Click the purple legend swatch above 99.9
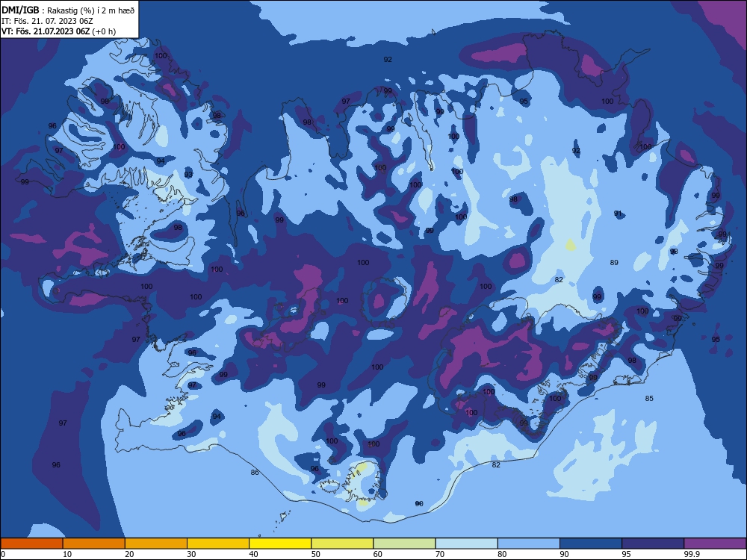Viewport: 747px width, 560px height. pos(715,544)
